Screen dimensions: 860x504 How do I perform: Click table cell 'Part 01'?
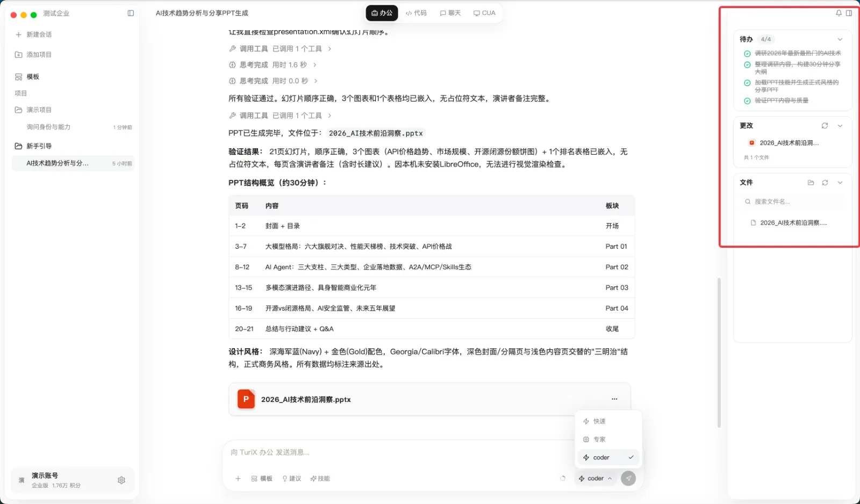click(x=616, y=247)
